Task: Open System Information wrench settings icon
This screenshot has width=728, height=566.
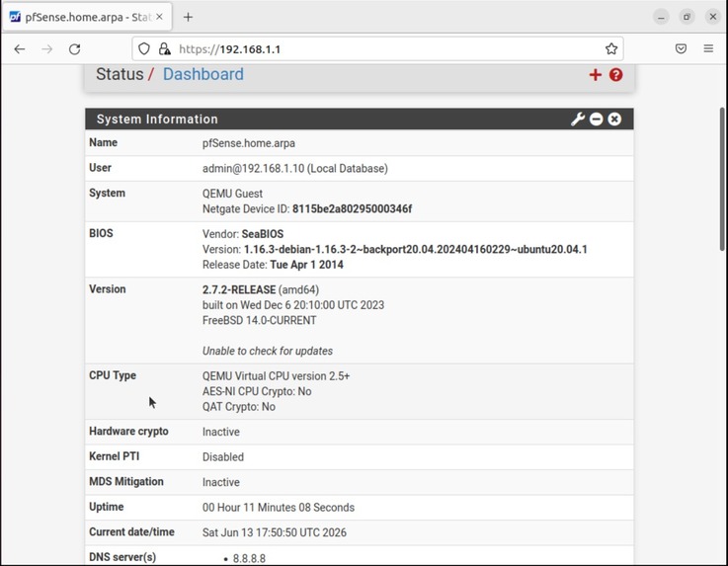Action: point(578,120)
